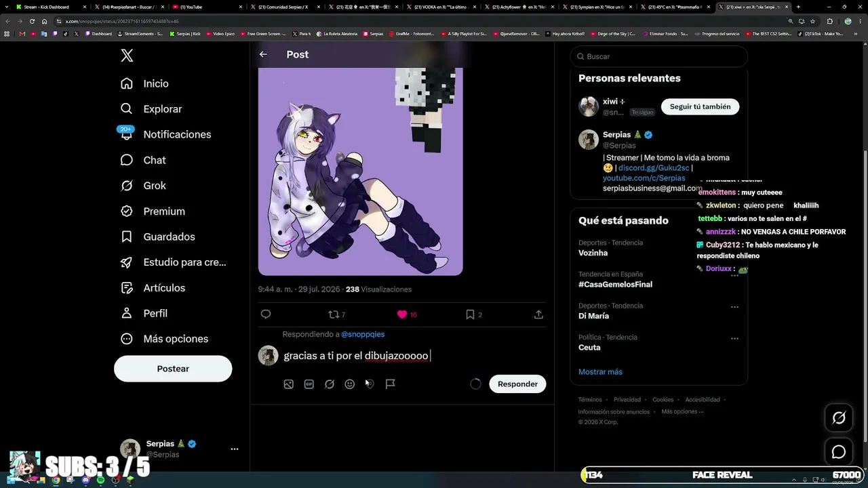The height and width of the screenshot is (488, 868).
Task: Click the Buscar search field
Action: click(x=658, y=56)
